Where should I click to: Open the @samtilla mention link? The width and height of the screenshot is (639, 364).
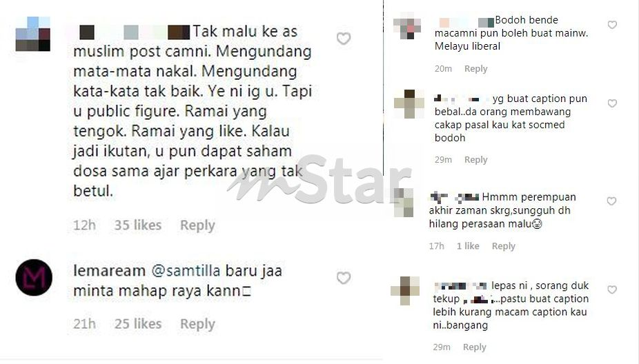click(x=186, y=271)
